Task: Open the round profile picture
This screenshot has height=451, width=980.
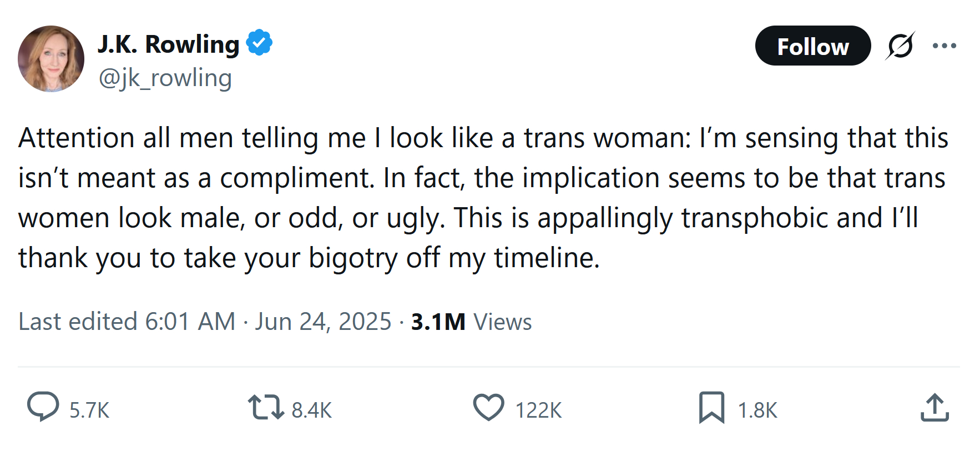Action: coord(51,59)
